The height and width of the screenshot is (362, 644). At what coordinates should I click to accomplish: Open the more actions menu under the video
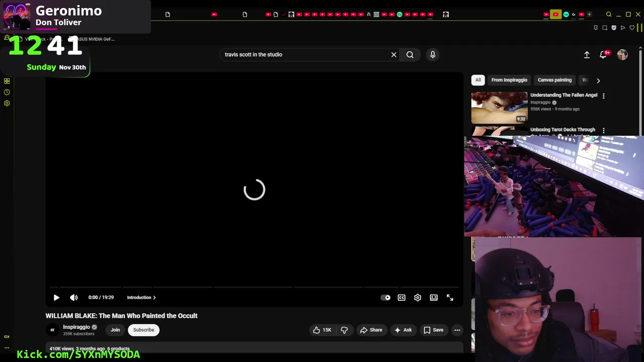click(457, 330)
